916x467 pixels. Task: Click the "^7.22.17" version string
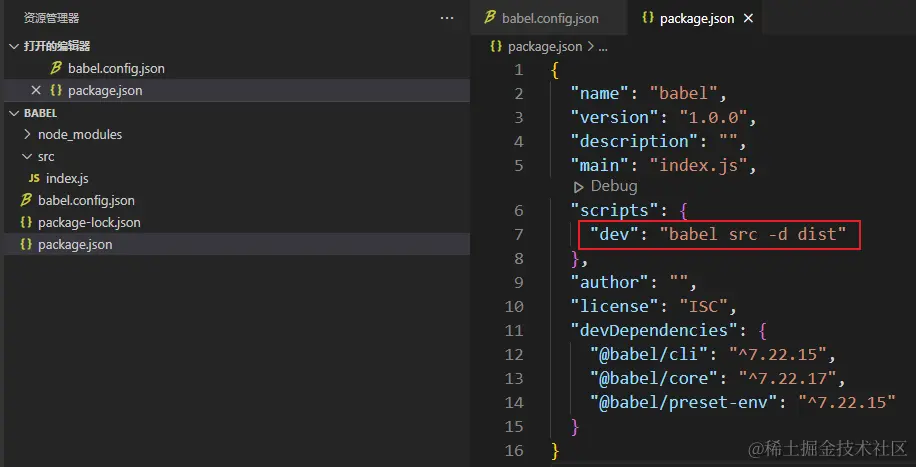tap(787, 378)
